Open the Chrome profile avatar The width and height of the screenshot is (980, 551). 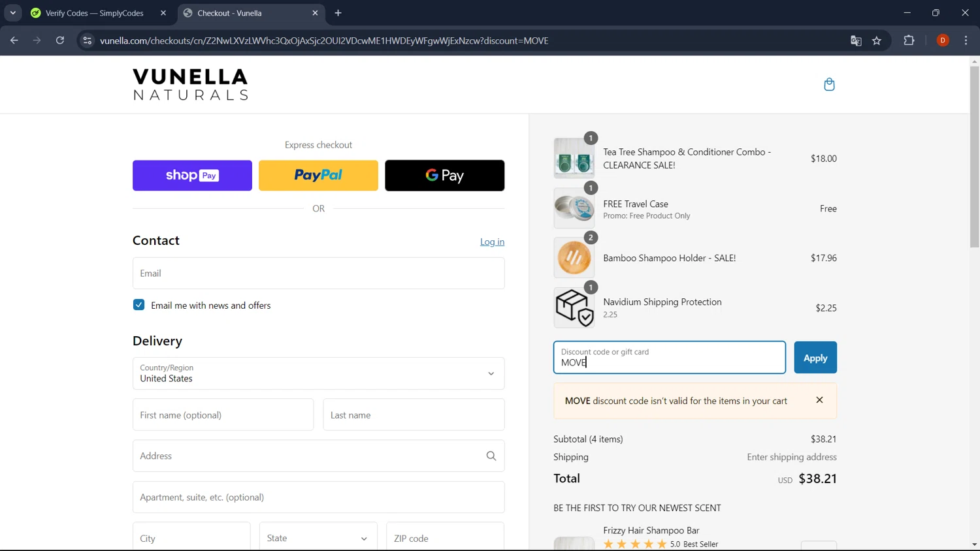click(943, 40)
